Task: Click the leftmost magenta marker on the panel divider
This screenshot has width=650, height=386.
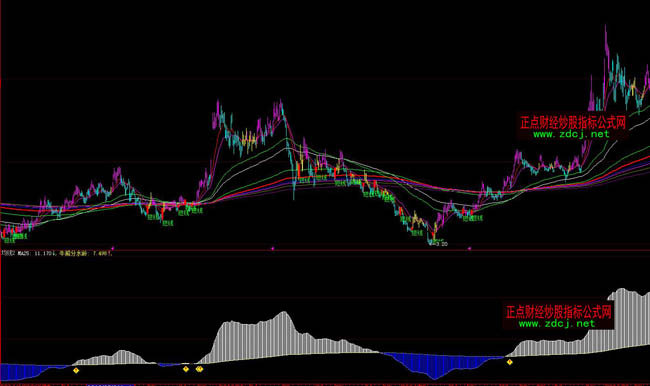Action: 112,248
